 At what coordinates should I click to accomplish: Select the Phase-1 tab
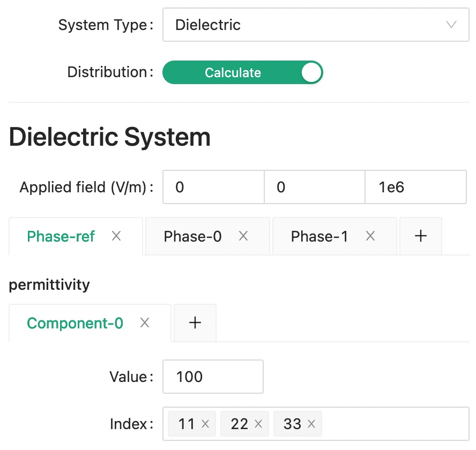point(319,236)
